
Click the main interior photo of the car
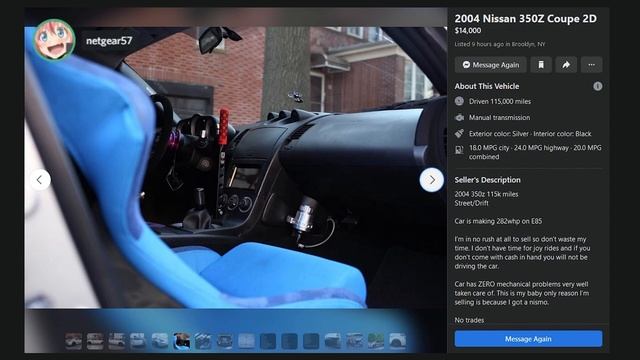click(236, 167)
